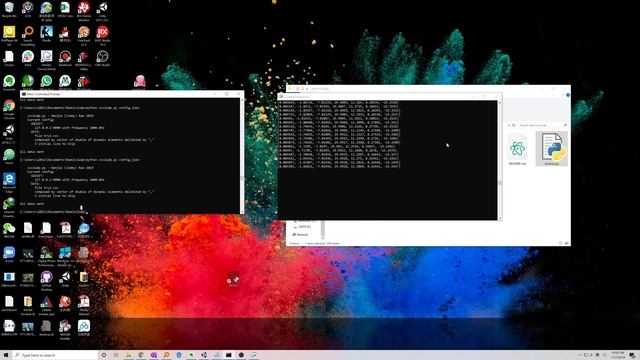Show hidden tray icons chevron
Screen dimensions: 640x360
click(x=580, y=355)
